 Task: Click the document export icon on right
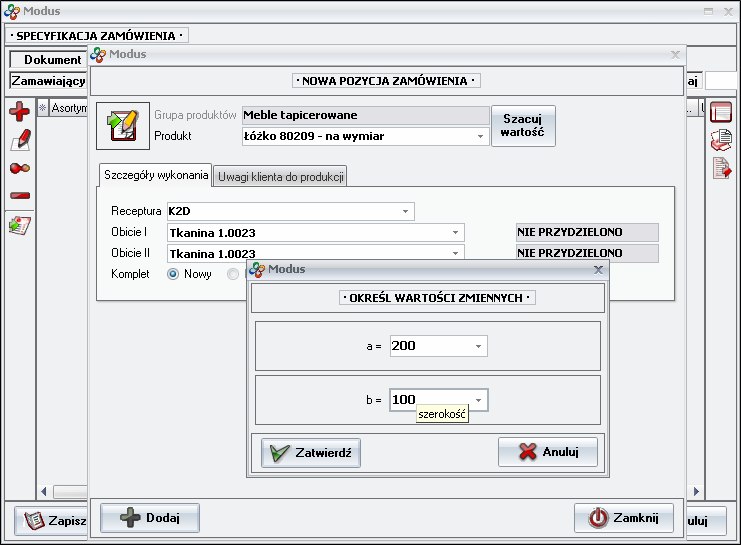pos(721,168)
